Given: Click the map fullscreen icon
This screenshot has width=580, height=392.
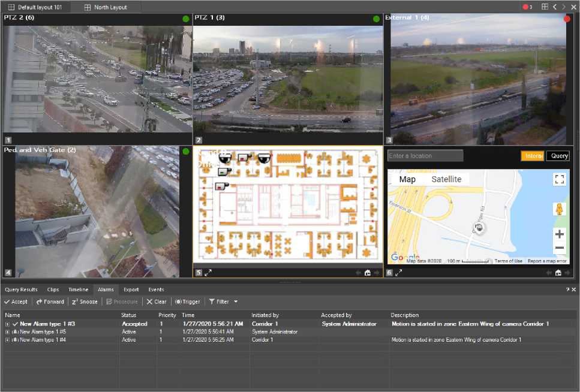Looking at the screenshot, I should point(559,180).
